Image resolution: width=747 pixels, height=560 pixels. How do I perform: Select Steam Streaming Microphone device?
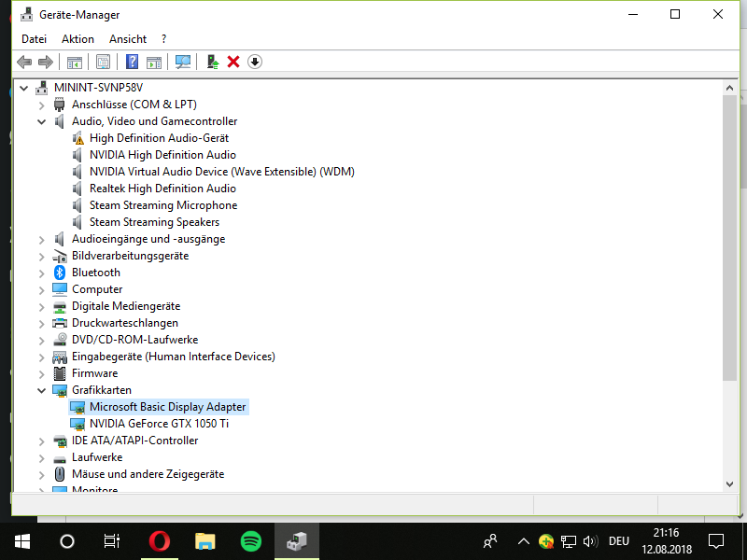pyautogui.click(x=163, y=205)
